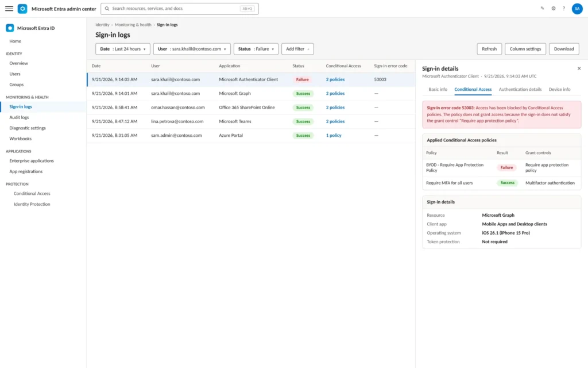Open Overview in Identity section
This screenshot has width=588, height=368.
pos(43,63)
